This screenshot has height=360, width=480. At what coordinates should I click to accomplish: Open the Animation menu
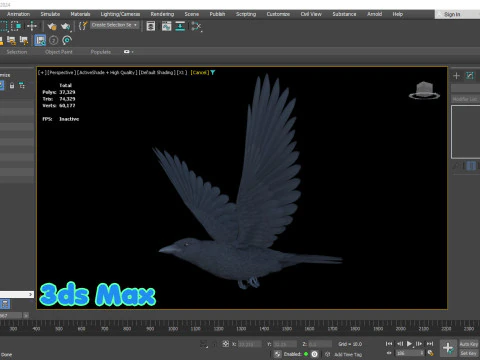pyautogui.click(x=18, y=14)
